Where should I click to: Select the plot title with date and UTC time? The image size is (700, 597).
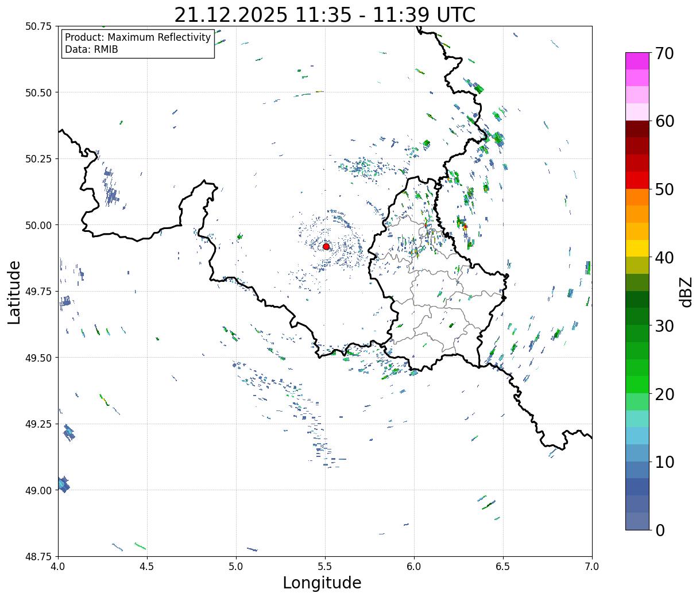pyautogui.click(x=324, y=15)
